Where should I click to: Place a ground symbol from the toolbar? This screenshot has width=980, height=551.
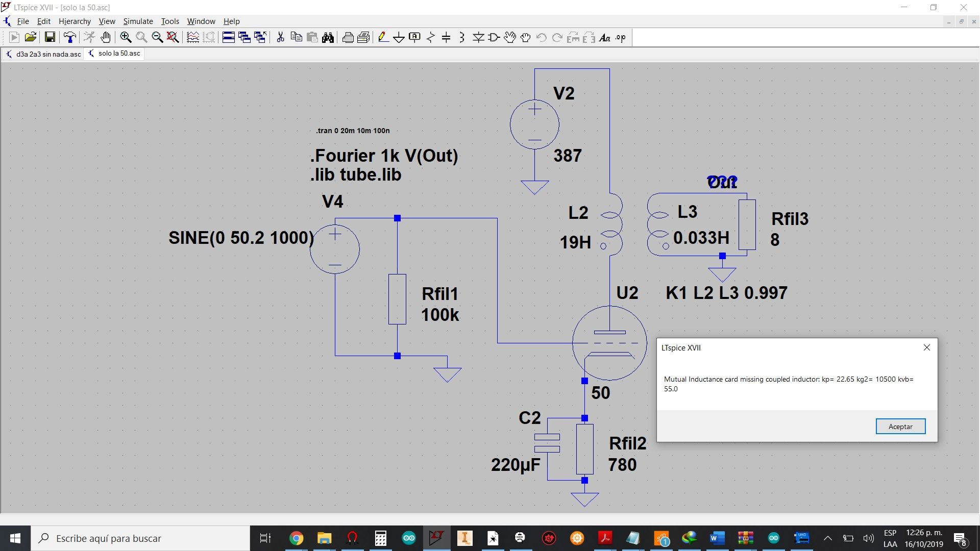[x=399, y=37]
